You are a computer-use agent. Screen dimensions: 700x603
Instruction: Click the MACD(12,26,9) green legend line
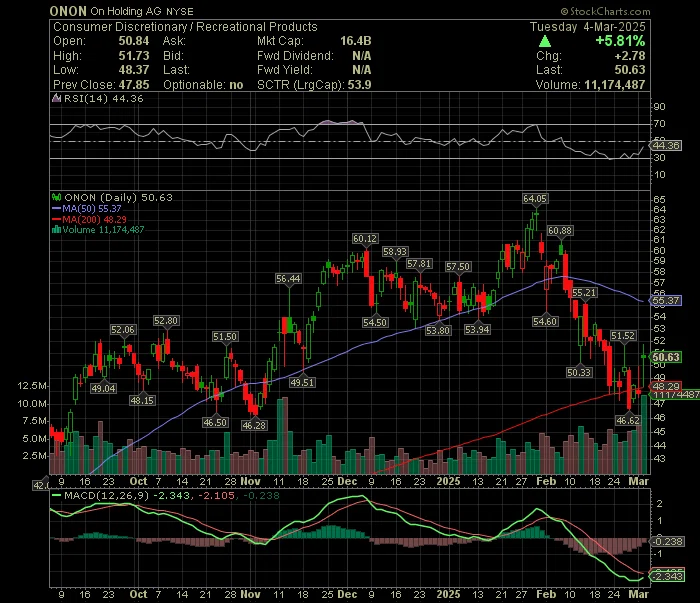[x=56, y=495]
